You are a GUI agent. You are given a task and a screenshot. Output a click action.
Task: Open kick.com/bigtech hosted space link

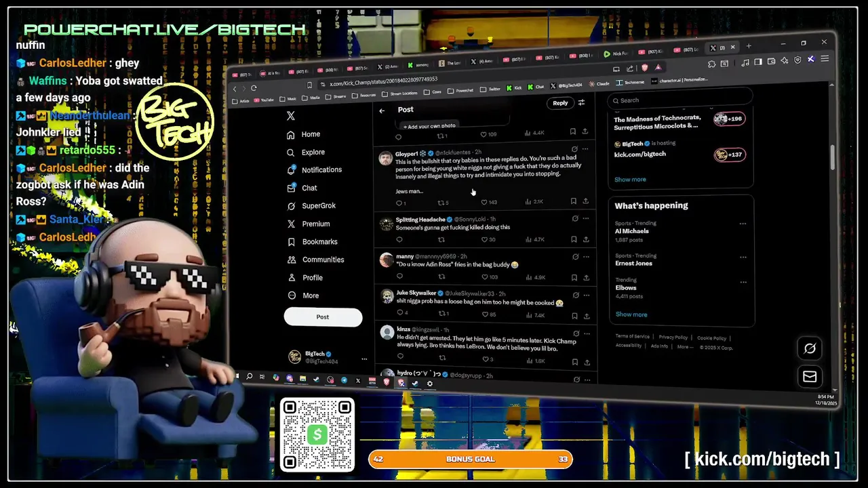pos(639,154)
